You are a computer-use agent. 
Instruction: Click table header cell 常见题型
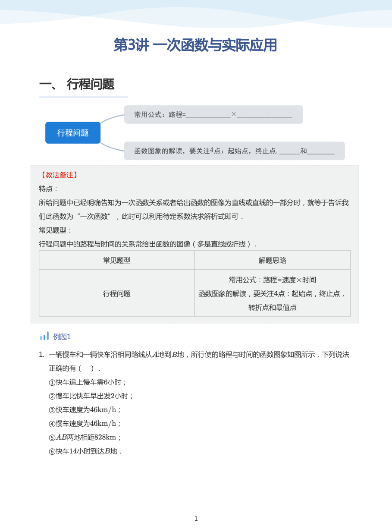117,260
